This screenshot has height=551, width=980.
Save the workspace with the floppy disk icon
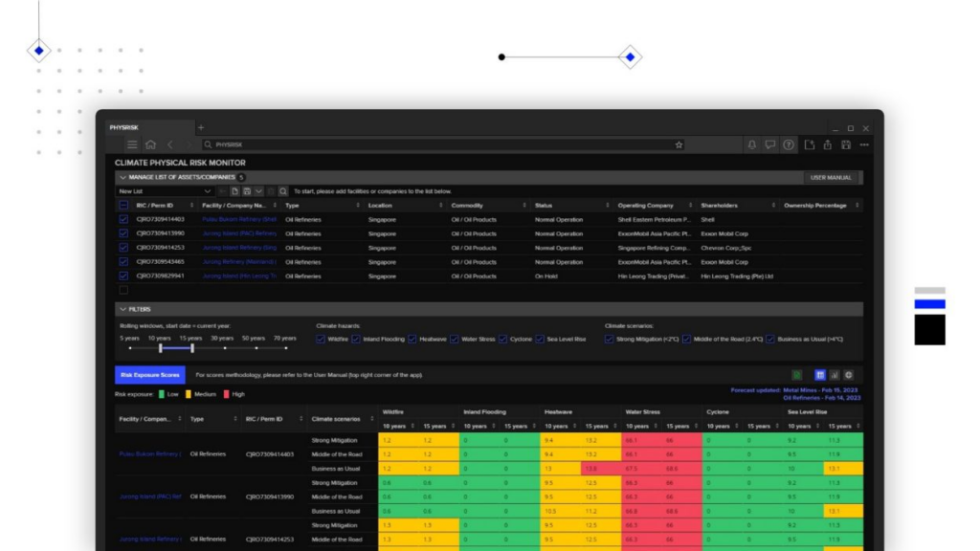[846, 145]
